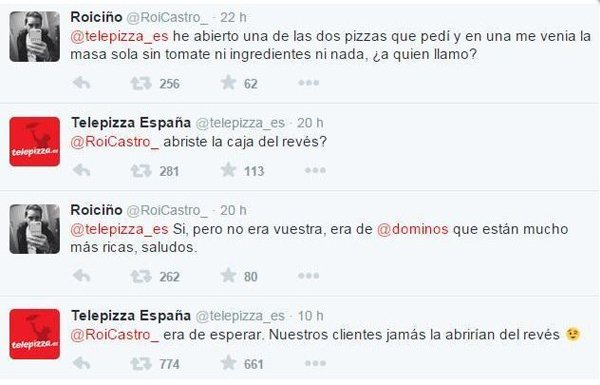Favorite the tweet with 661 stars
The image size is (600, 385).
(228, 362)
